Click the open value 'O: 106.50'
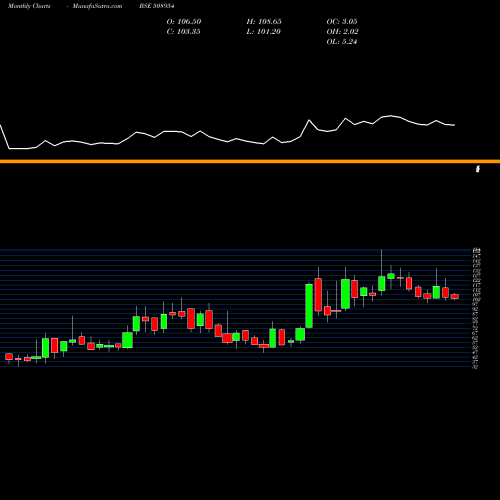 pyautogui.click(x=184, y=22)
